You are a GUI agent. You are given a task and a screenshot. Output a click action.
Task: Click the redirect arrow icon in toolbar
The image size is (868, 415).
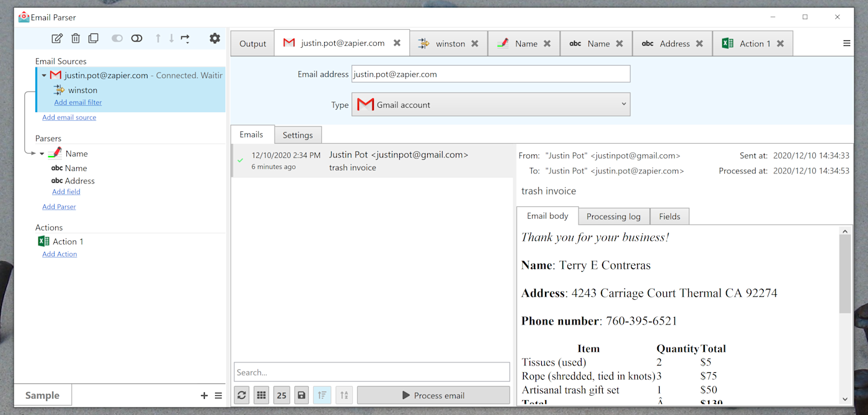coord(185,38)
